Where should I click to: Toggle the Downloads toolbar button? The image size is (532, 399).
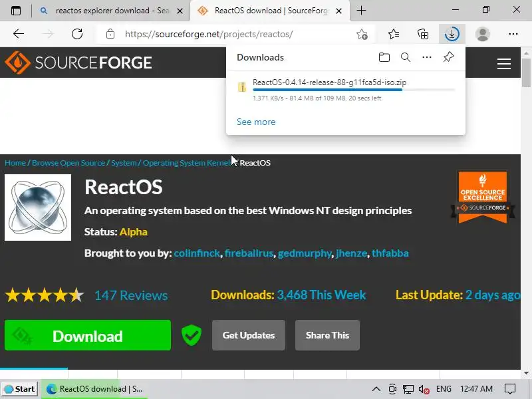[x=452, y=34]
